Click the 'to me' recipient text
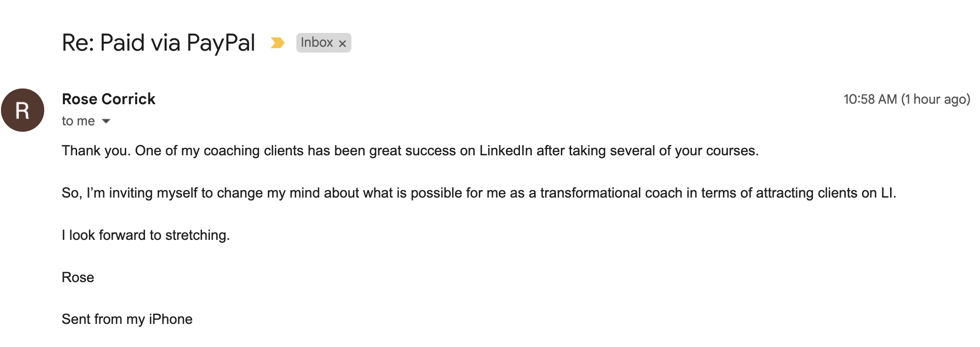 click(78, 121)
